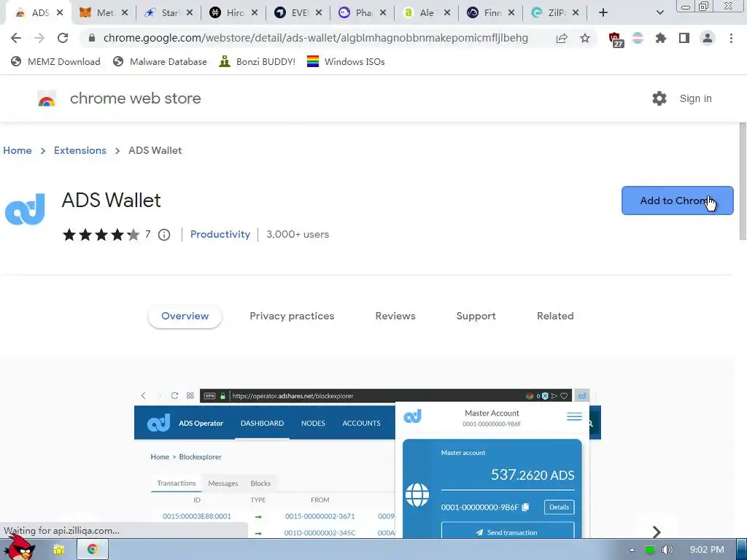Click the ratings info icon next to 7
Screen dimensions: 747x560
(x=164, y=235)
